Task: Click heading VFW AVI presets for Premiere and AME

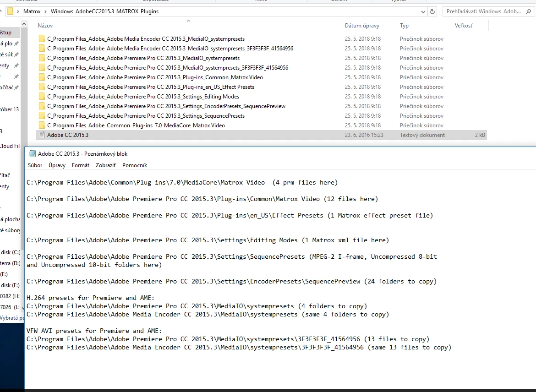Action: [x=94, y=331]
